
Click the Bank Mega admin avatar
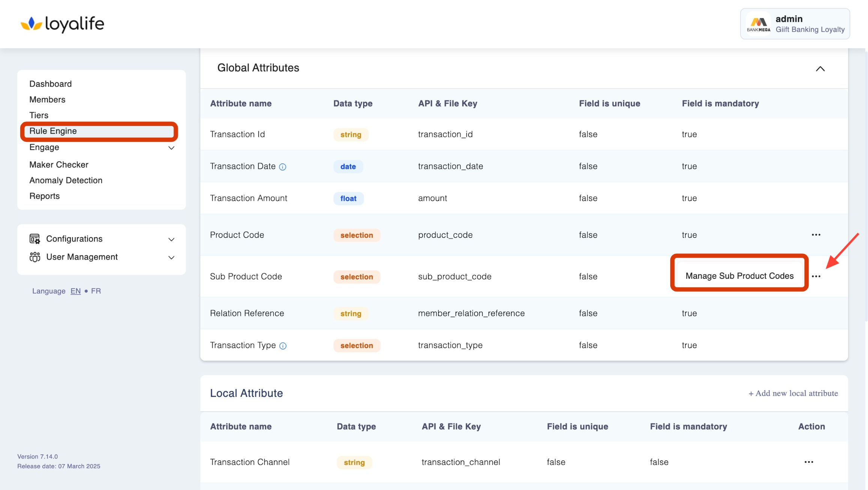tap(758, 24)
